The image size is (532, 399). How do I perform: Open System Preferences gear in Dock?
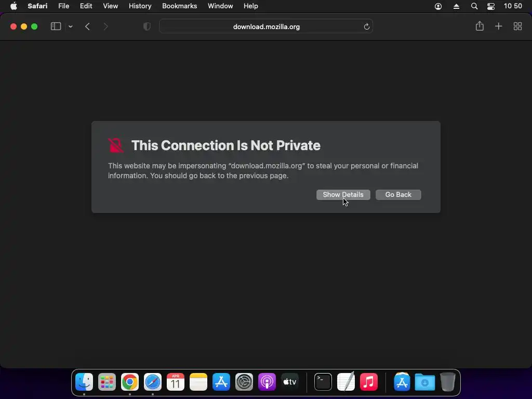point(244,382)
